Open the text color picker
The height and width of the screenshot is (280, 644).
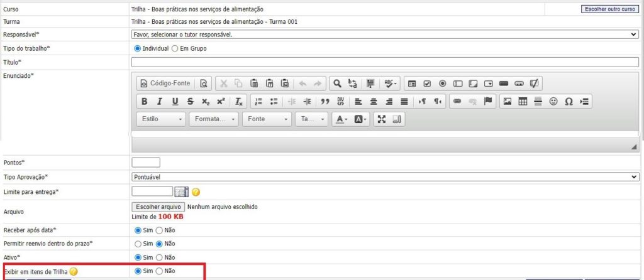(341, 119)
